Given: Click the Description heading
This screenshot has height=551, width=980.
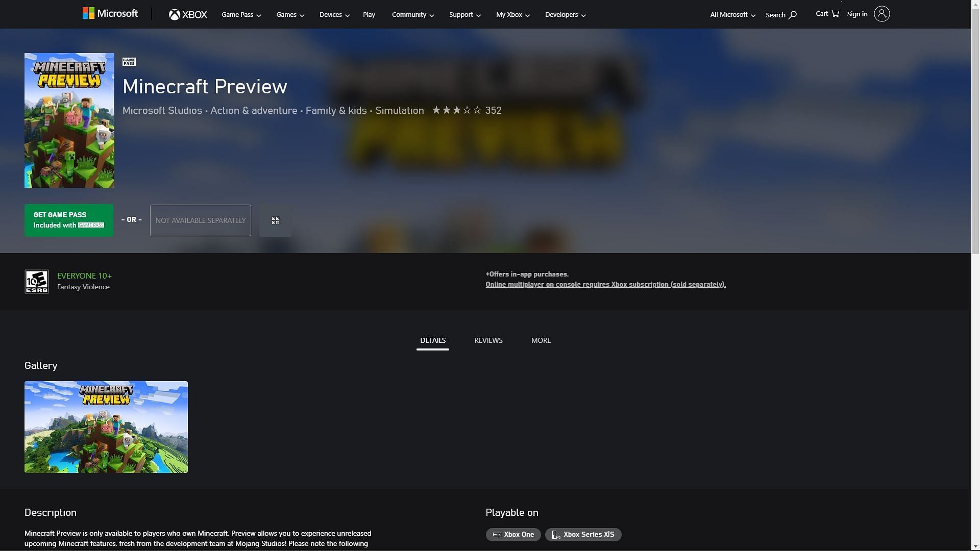Looking at the screenshot, I should tap(51, 512).
